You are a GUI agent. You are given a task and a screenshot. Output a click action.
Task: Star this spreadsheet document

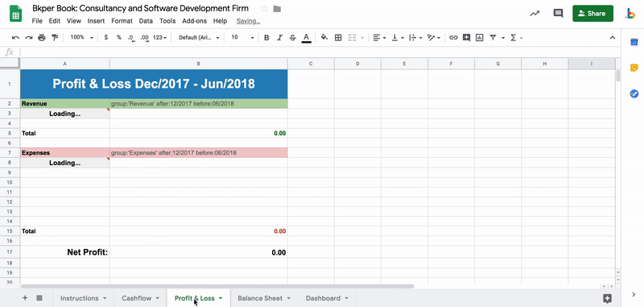265,9
